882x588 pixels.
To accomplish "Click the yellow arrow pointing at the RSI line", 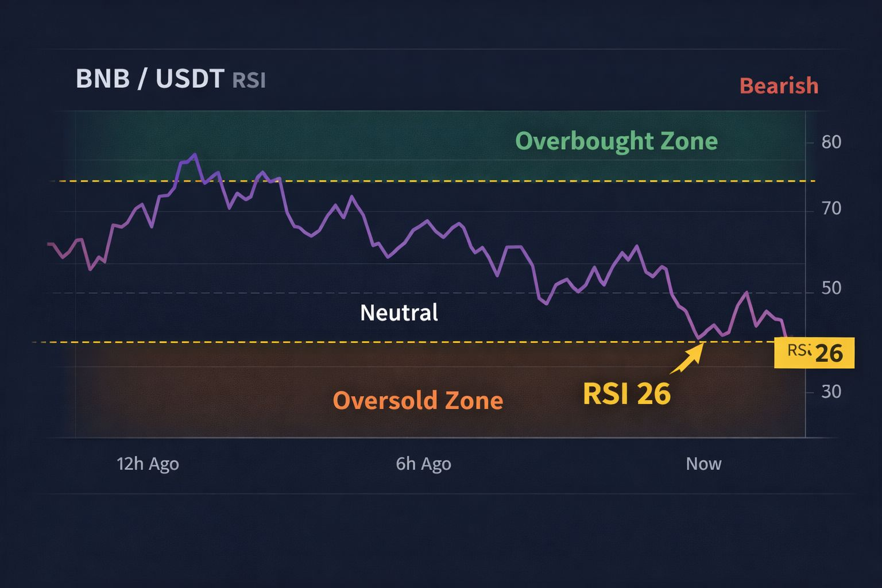I will point(687,358).
